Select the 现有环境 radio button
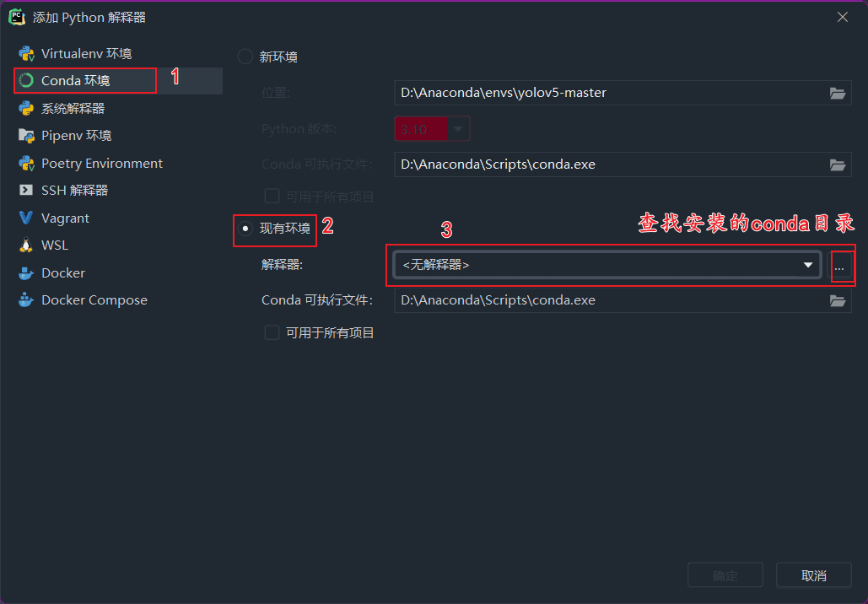 pos(245,229)
